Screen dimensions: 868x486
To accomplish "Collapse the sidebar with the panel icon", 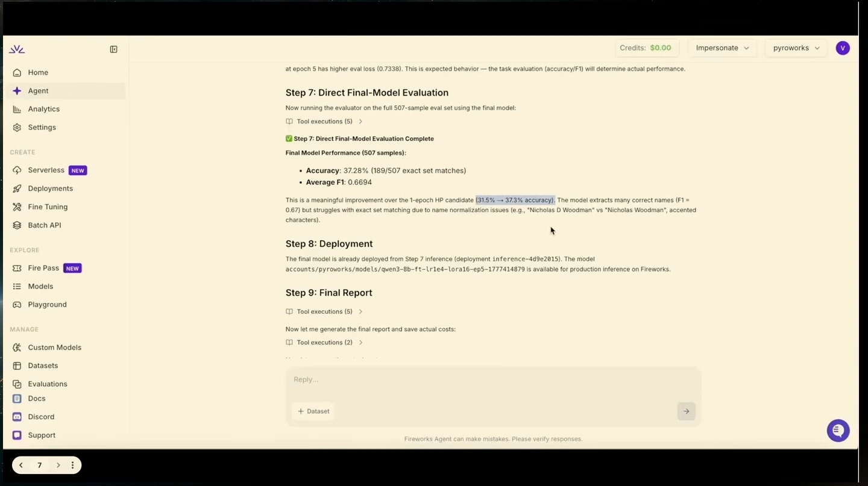I will coord(113,49).
